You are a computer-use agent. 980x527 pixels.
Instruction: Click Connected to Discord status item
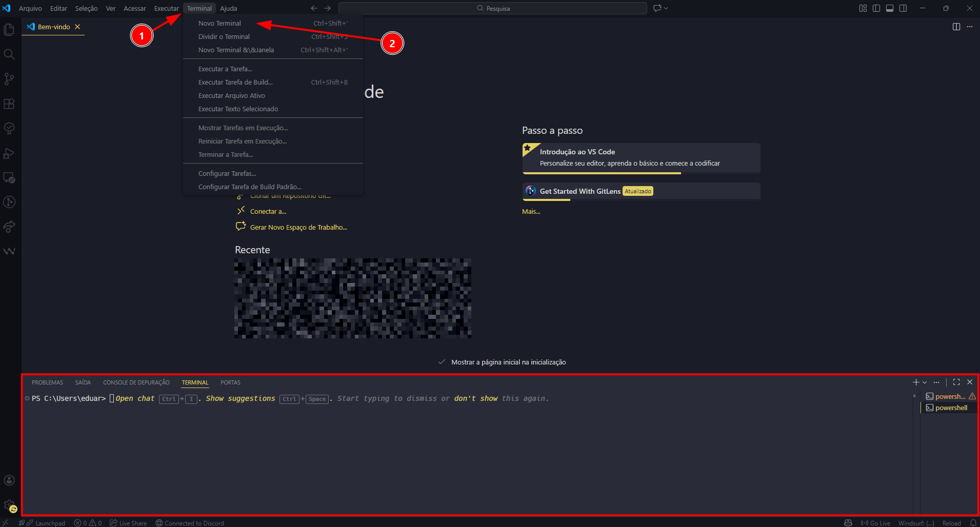pos(190,523)
